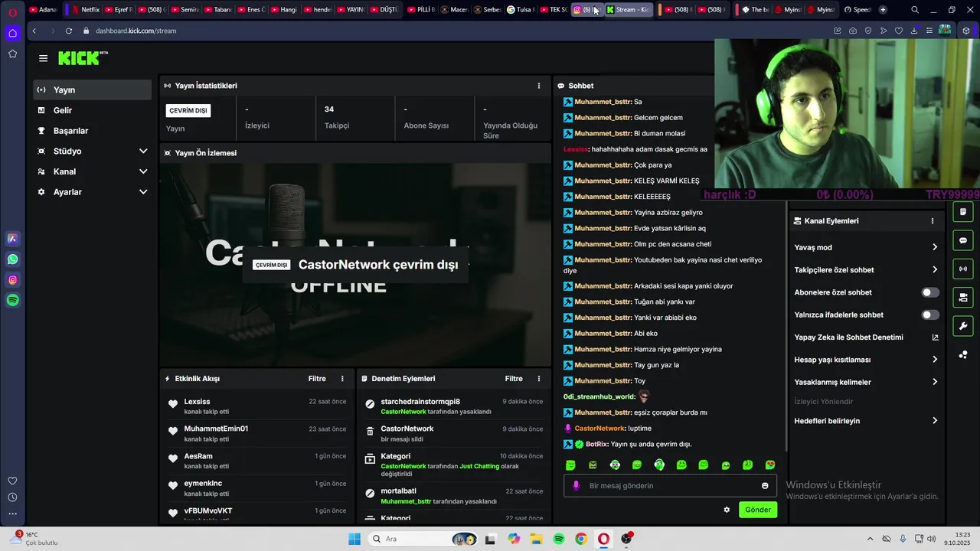Open Yayın İstatistikleri three-dot options
This screenshot has width=980, height=551.
click(x=538, y=86)
